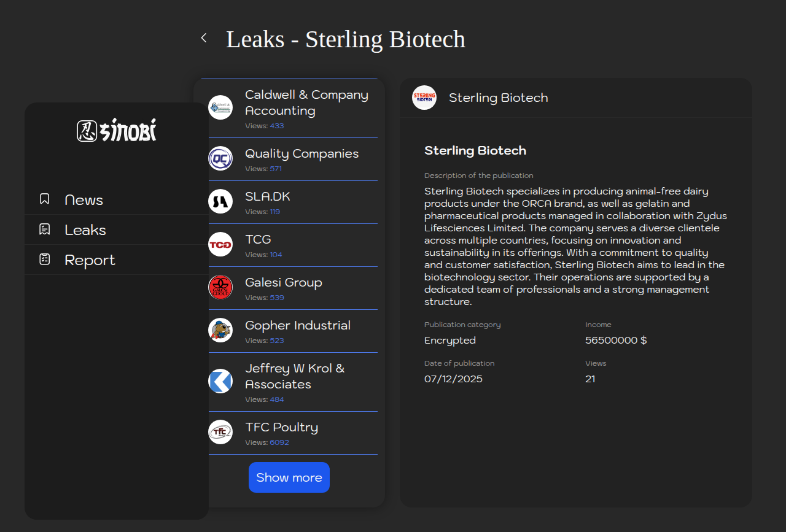
Task: Click the document icon next to Leaks
Action: [45, 229]
